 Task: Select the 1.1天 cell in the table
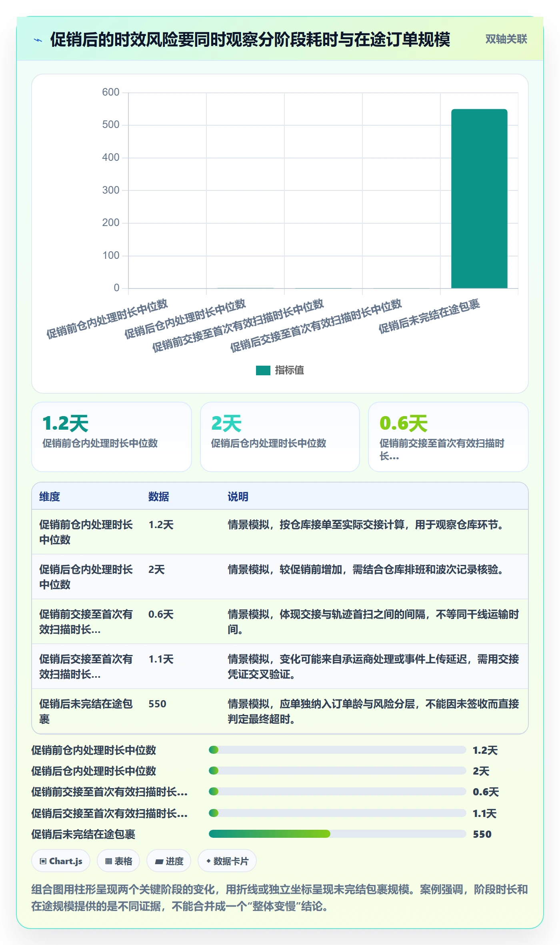point(161,659)
